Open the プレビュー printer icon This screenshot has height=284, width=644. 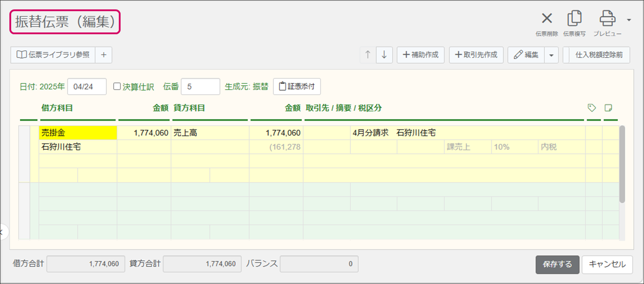pyautogui.click(x=607, y=18)
